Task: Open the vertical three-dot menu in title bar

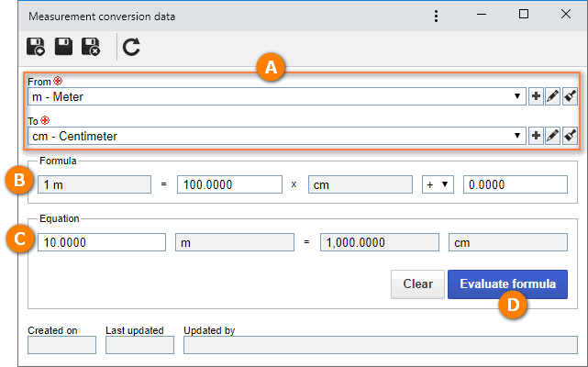Action: pos(436,17)
